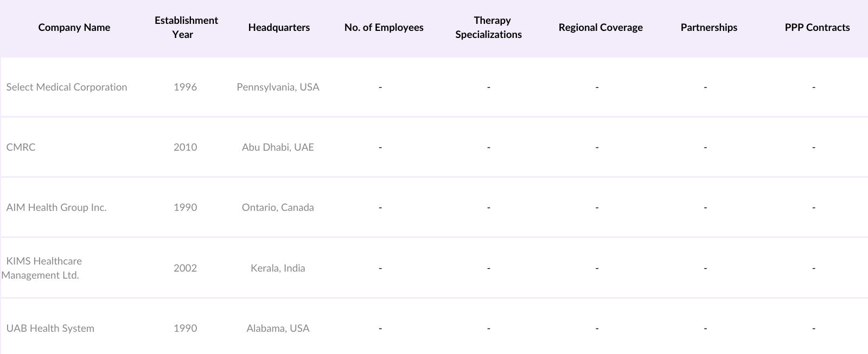Select the Establishment Year column header
Screen dimensions: 868x354
pos(186,28)
